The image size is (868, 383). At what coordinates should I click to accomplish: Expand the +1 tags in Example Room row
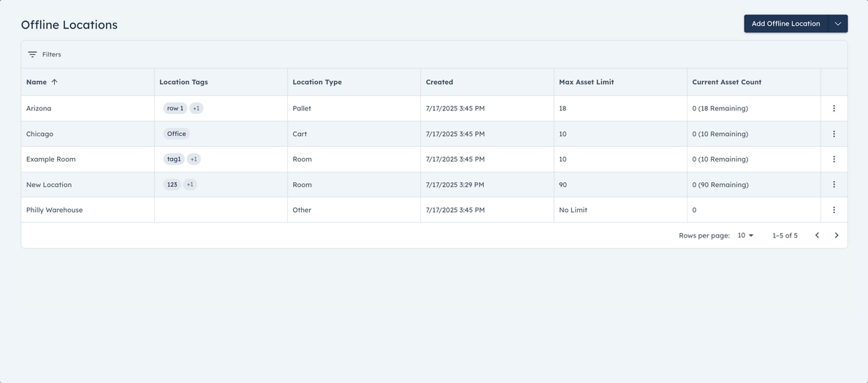(x=194, y=159)
